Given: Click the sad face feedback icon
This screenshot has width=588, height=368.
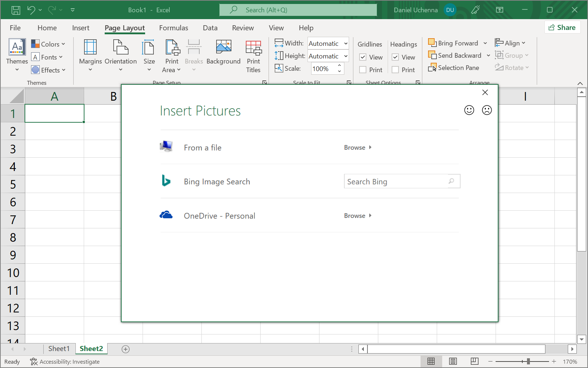Looking at the screenshot, I should 487,110.
